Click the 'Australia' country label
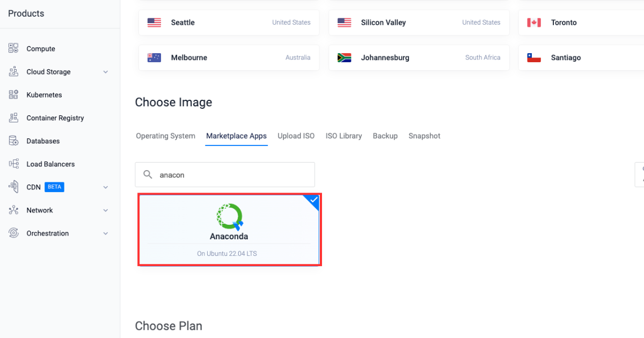Viewport: 644px width, 338px height. coord(298,57)
